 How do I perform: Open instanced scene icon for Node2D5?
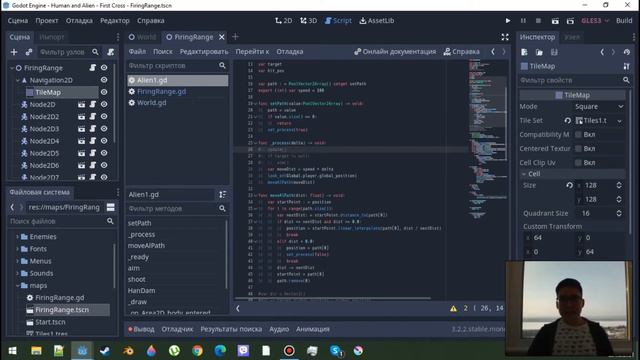[82, 153]
